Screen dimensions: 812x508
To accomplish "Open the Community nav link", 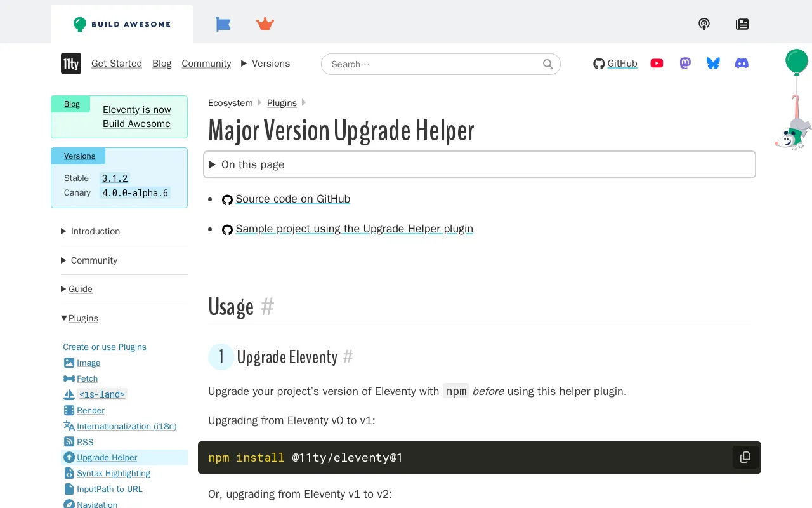I will tap(206, 63).
